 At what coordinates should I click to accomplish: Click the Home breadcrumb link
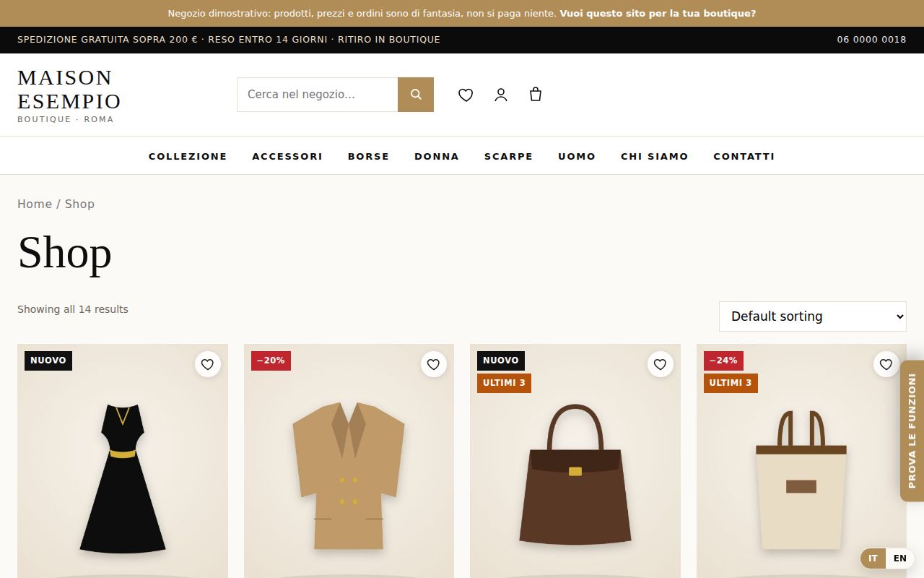pyautogui.click(x=35, y=204)
